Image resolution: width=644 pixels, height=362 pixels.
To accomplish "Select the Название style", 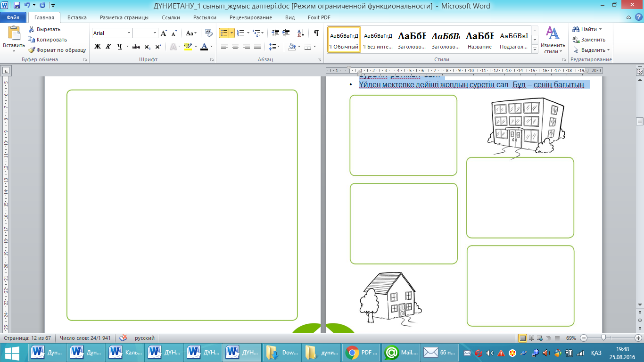I will coord(480,40).
